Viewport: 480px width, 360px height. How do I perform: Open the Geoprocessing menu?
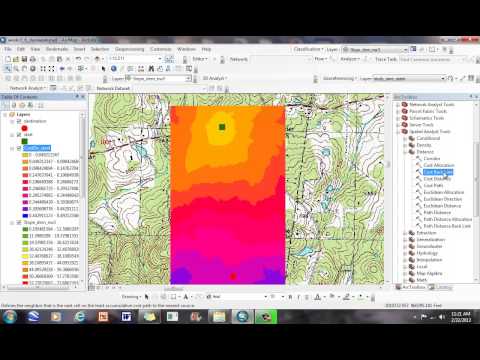point(130,49)
